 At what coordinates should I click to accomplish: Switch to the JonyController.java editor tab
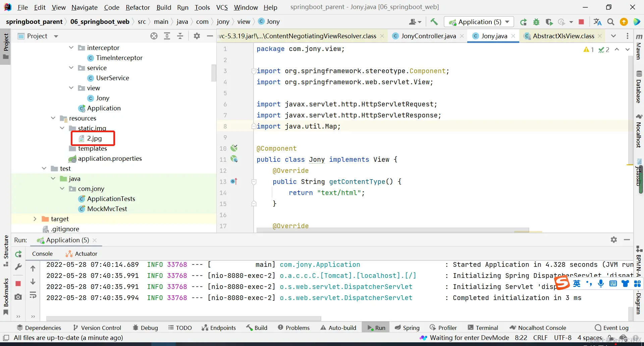428,36
